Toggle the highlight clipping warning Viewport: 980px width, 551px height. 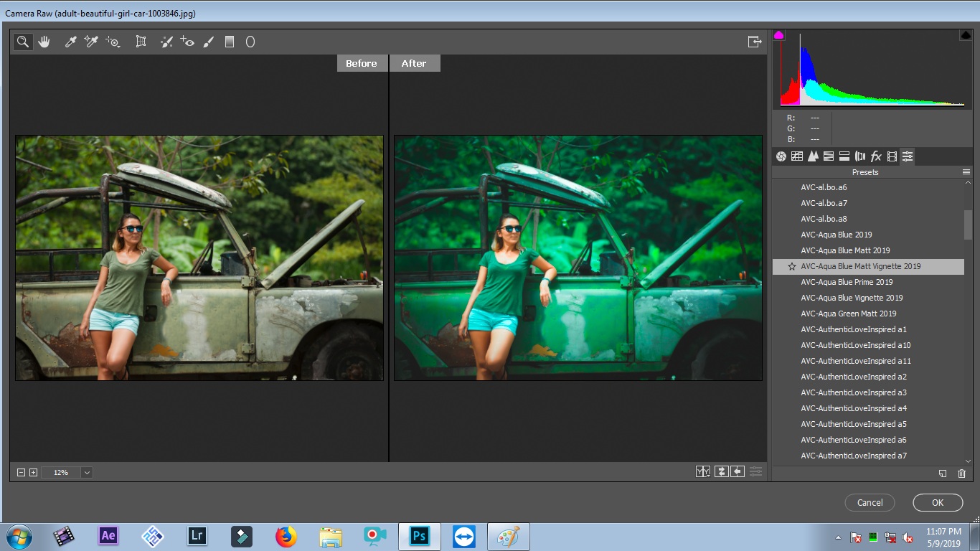[x=965, y=35]
